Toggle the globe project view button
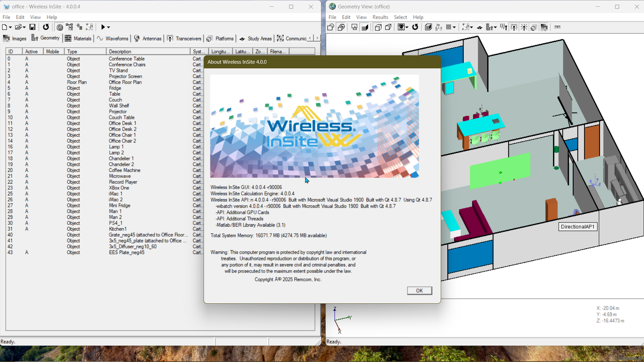 (60, 27)
